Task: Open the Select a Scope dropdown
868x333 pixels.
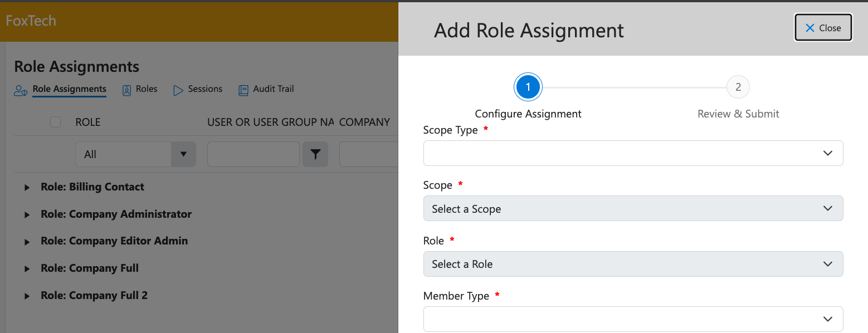Action: pyautogui.click(x=633, y=209)
